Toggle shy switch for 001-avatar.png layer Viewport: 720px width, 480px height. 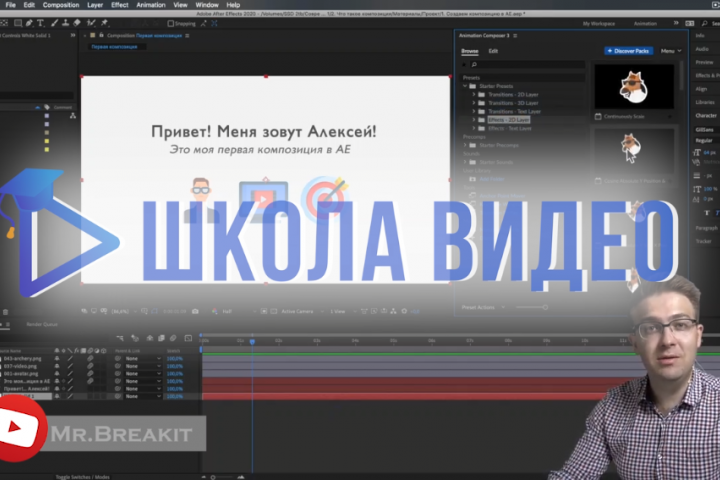[x=57, y=373]
